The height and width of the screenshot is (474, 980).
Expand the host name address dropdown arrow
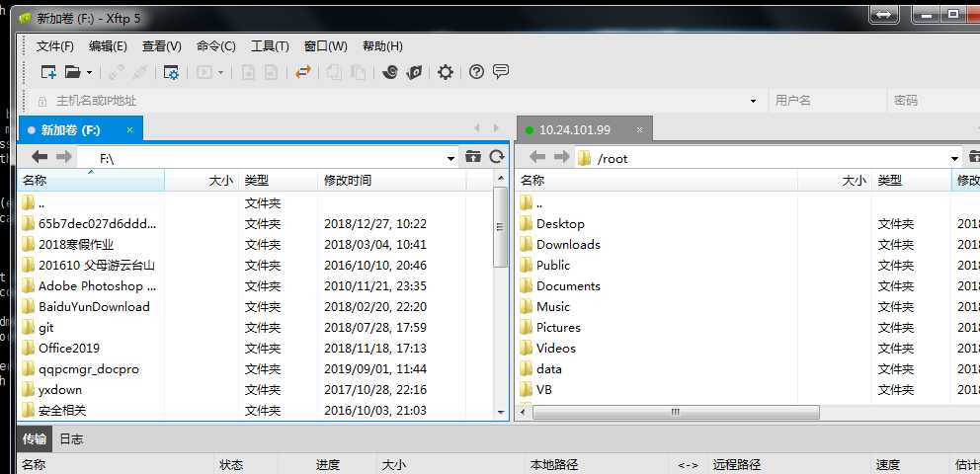click(x=753, y=101)
